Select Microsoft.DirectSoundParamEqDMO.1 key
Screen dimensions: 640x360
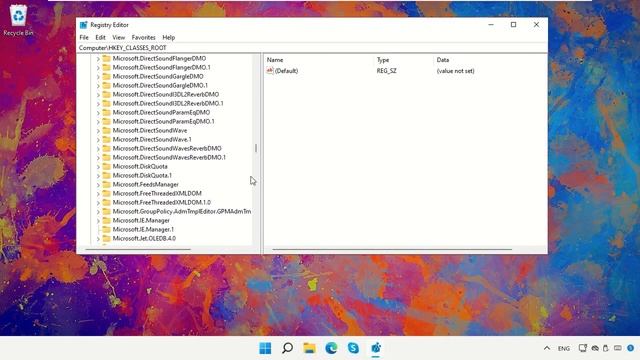click(x=163, y=122)
